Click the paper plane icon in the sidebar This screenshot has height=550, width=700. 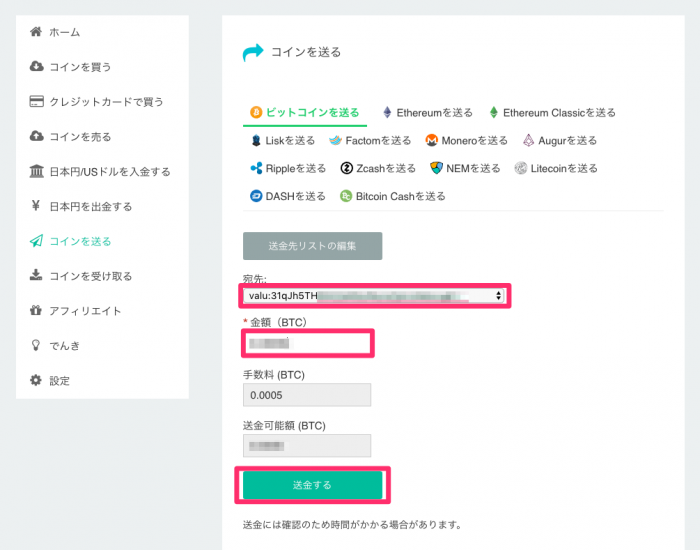coord(36,241)
